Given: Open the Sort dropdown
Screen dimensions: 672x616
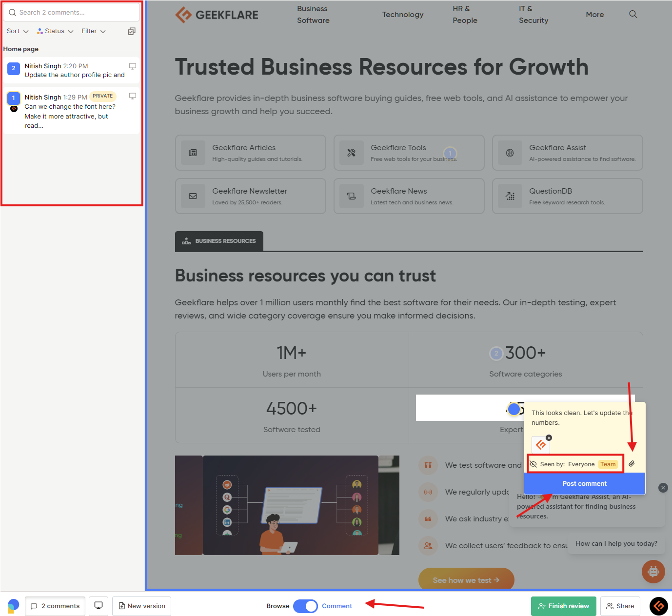Looking at the screenshot, I should click(18, 31).
